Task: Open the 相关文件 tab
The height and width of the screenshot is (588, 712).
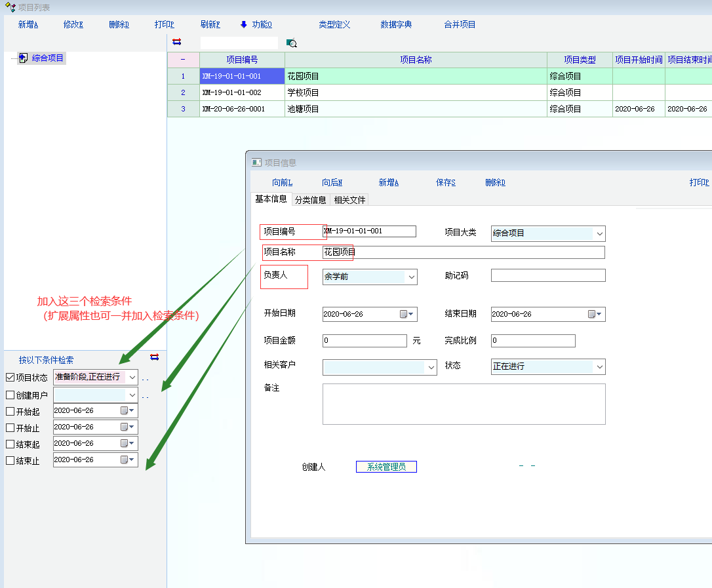Action: pos(349,200)
